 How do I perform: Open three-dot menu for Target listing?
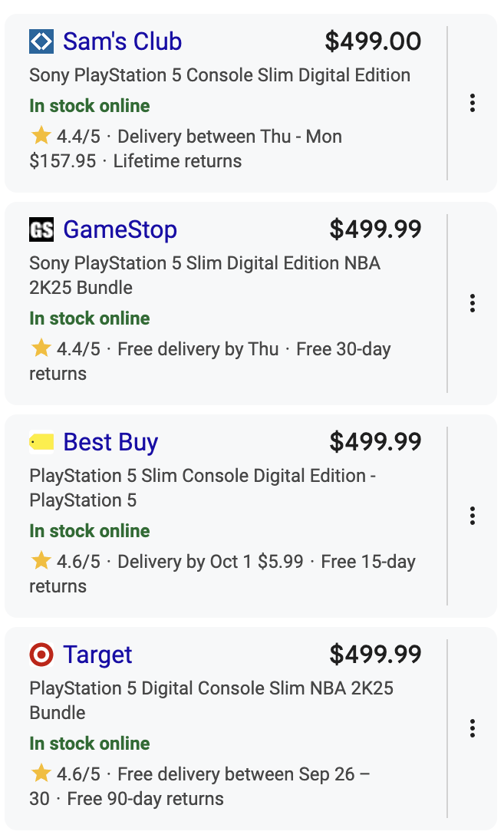coord(473,728)
